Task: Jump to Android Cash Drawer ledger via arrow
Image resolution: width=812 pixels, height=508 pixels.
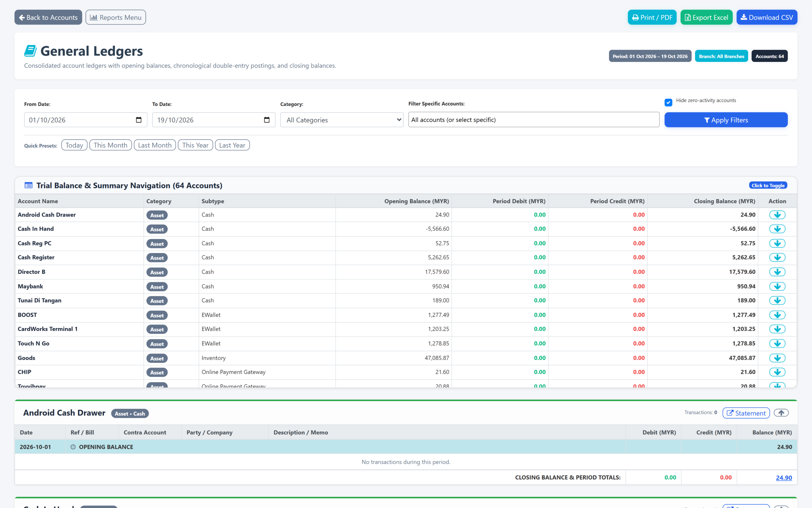Action: pos(777,215)
